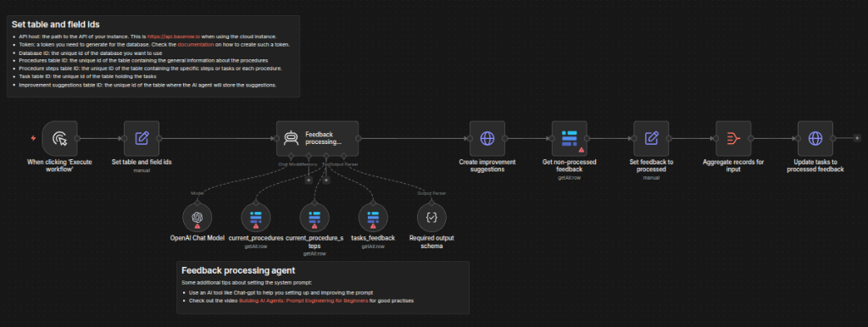Click the 'Get non-processed feedback' label
868x327 pixels.
569,166
